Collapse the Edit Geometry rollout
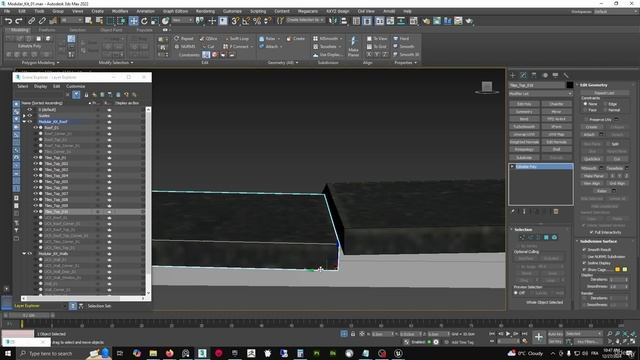 [x=577, y=85]
